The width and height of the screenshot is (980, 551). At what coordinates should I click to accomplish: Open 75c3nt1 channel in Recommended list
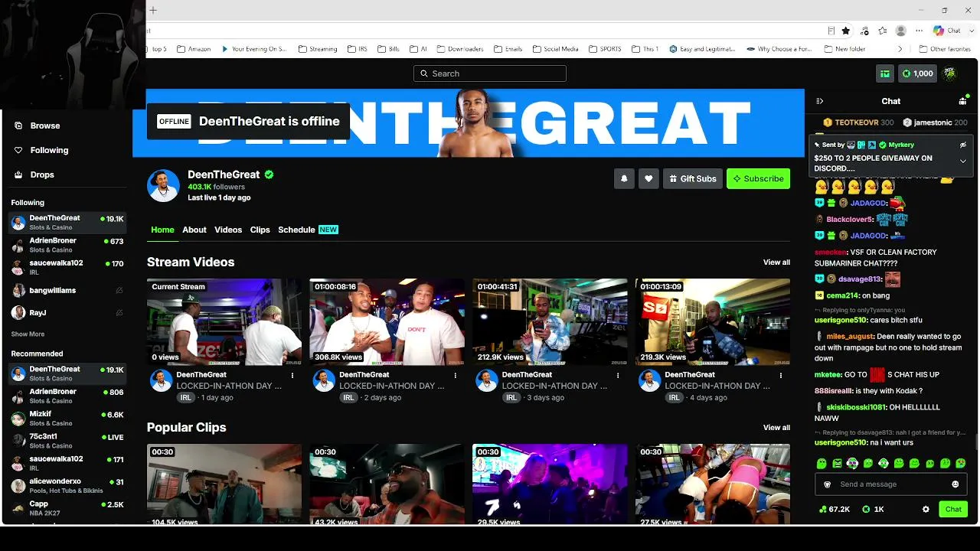tap(67, 441)
